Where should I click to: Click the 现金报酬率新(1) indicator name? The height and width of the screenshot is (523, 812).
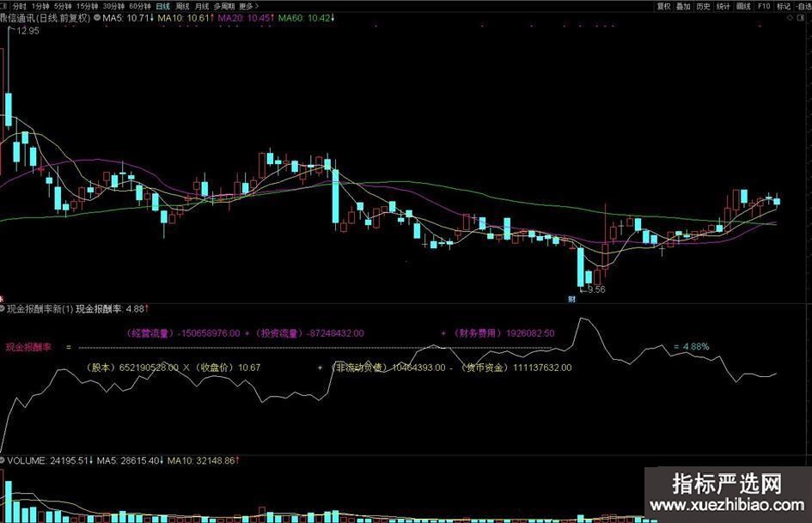[x=41, y=308]
